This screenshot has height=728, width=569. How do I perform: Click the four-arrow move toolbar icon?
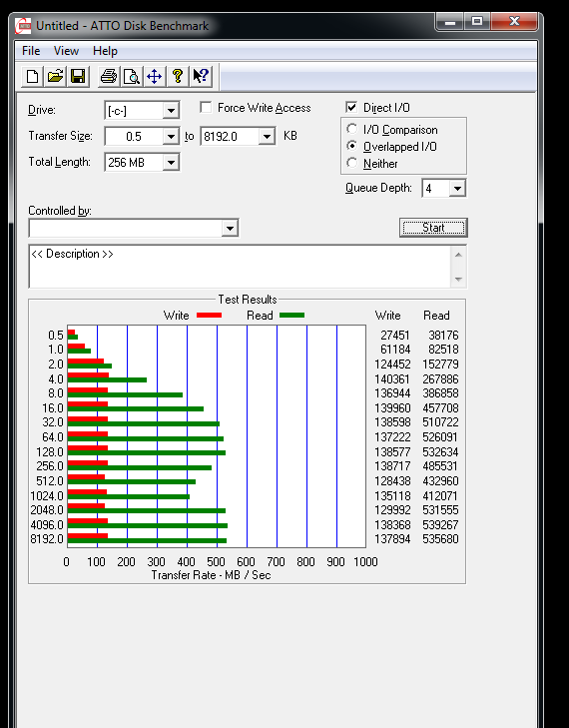(x=155, y=76)
